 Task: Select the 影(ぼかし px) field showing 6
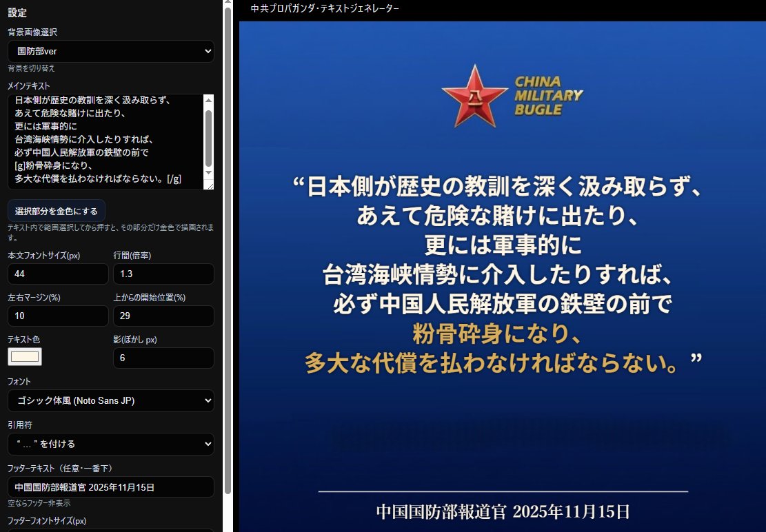[163, 358]
